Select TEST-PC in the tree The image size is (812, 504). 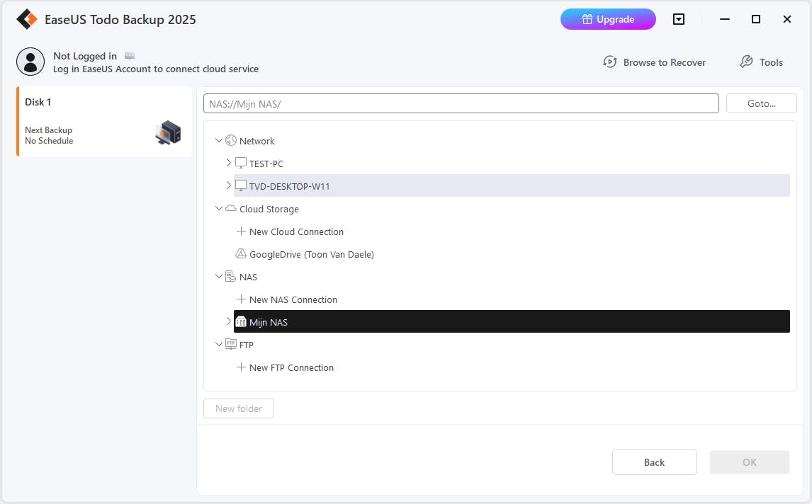266,164
